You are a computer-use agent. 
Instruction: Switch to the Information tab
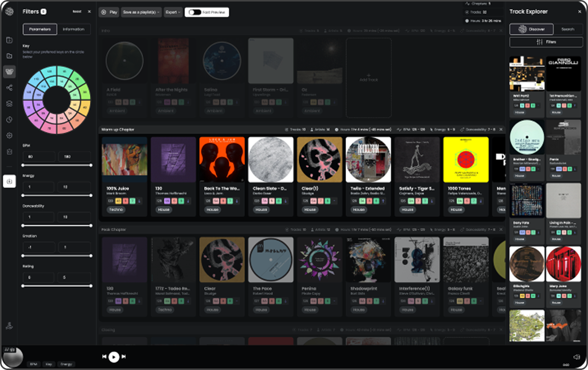pos(74,29)
